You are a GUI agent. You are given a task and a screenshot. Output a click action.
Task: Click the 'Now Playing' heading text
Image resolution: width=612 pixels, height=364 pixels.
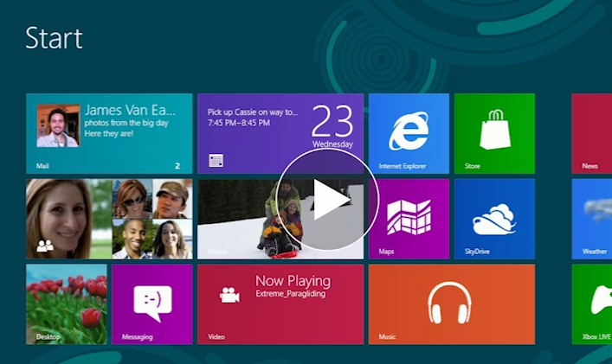[293, 281]
